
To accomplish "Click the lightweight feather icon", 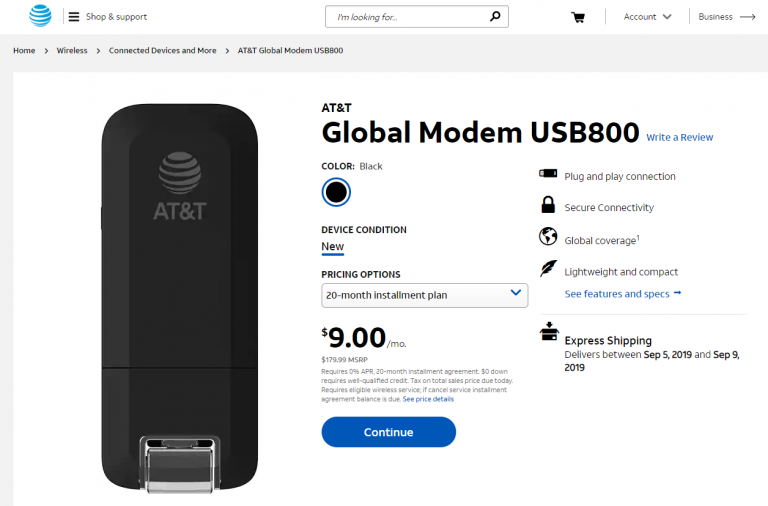I will pos(548,269).
